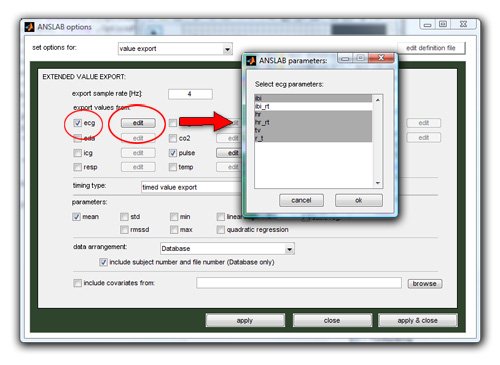Click the apply & close button

(x=418, y=320)
